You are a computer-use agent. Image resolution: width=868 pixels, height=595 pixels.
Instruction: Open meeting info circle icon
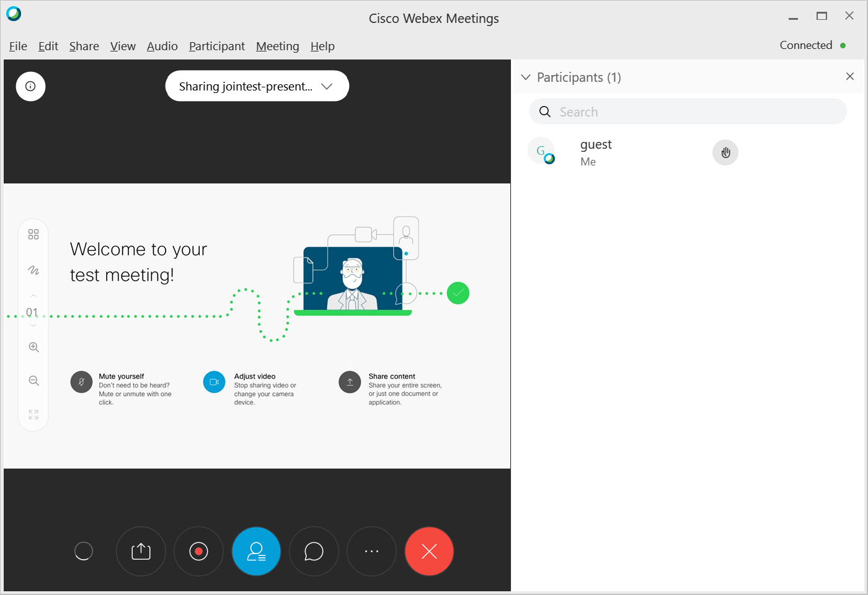point(30,86)
